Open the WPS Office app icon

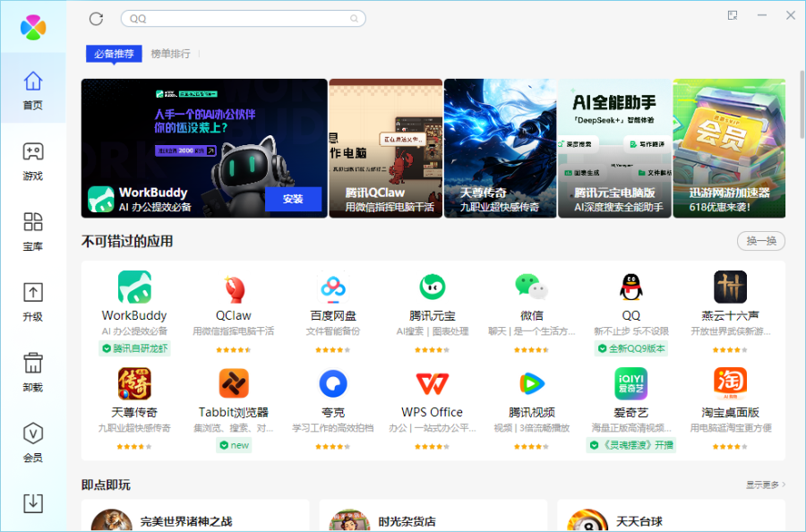433,383
